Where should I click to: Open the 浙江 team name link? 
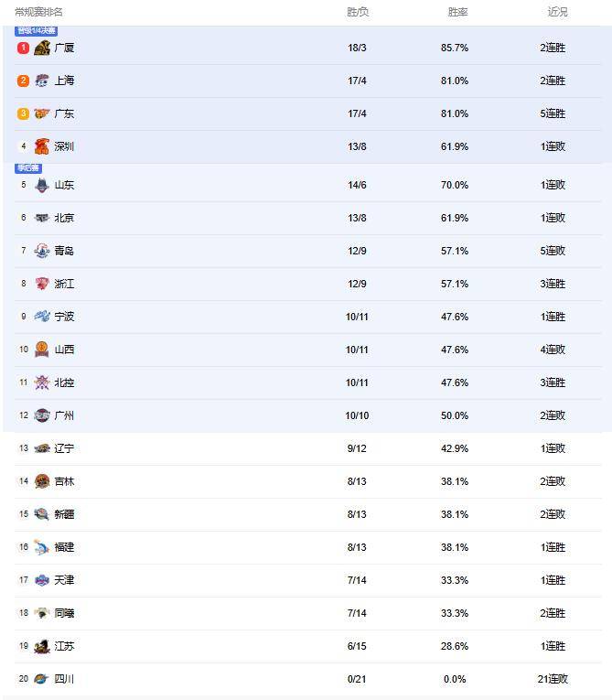64,284
